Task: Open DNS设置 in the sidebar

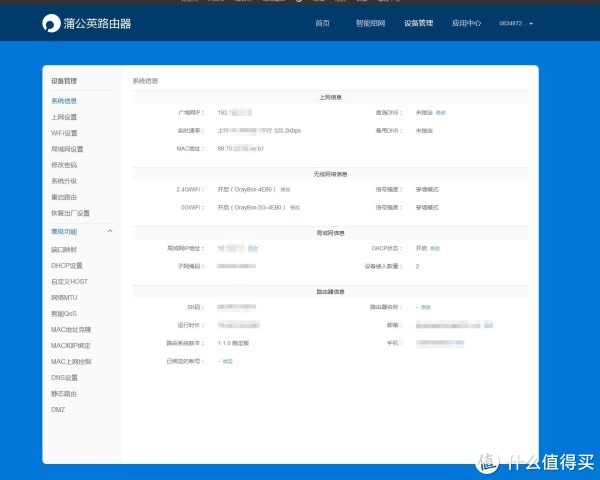Action: (x=64, y=377)
